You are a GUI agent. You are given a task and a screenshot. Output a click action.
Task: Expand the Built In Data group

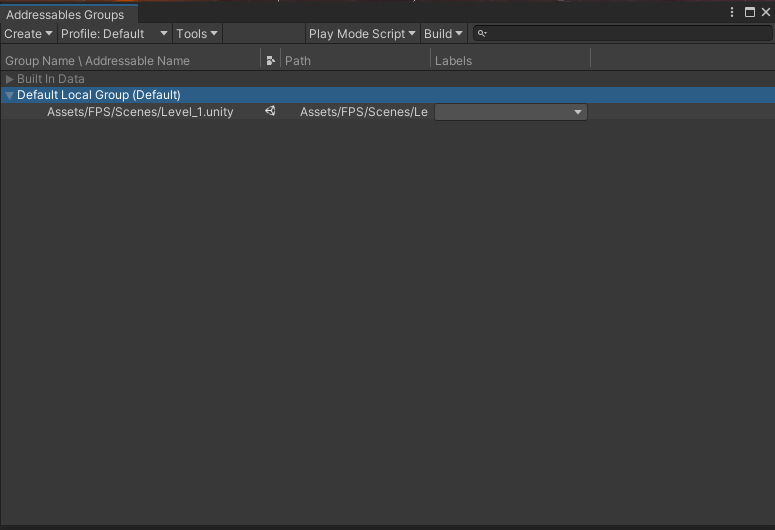coord(10,79)
